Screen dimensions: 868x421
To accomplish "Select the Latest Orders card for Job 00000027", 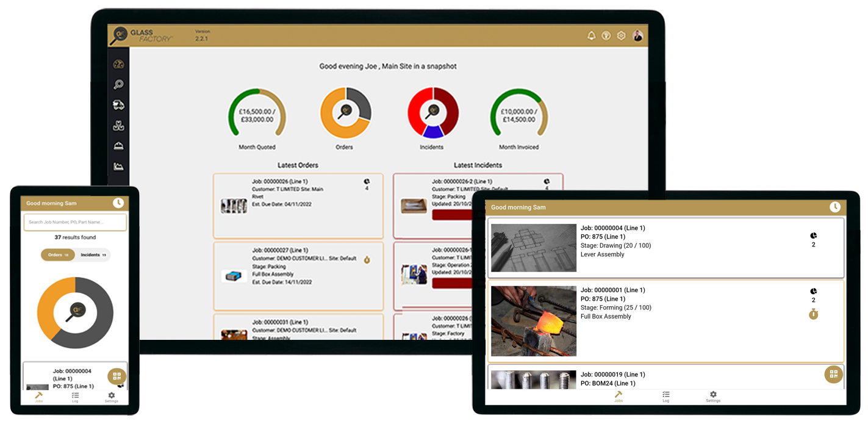I will coord(298,273).
